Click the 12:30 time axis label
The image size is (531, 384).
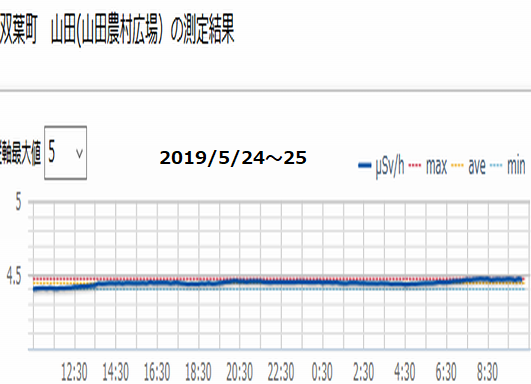[74, 372]
